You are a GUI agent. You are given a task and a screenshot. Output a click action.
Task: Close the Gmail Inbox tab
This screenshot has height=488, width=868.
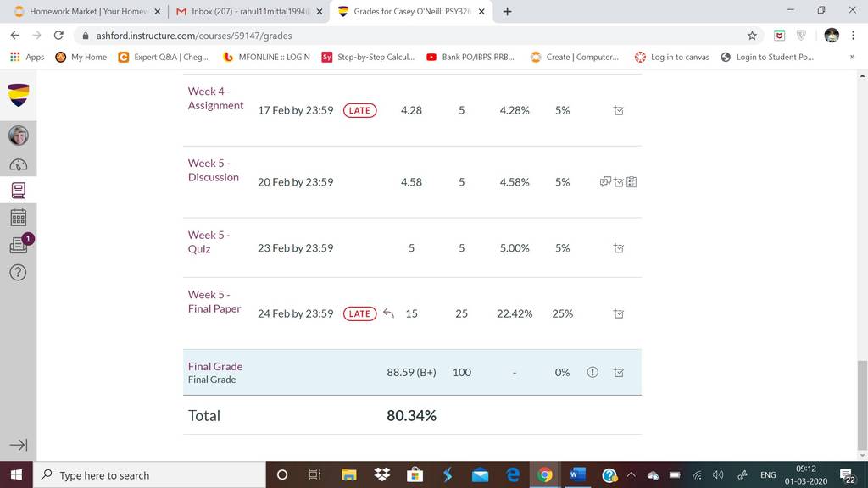click(320, 11)
